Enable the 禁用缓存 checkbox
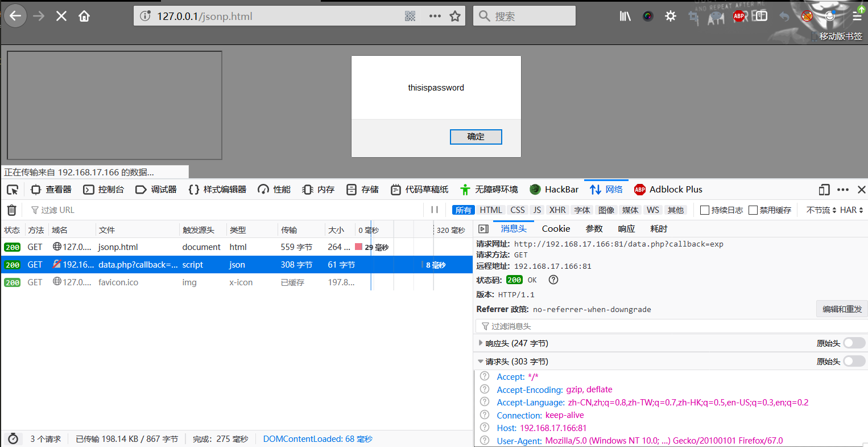868x447 pixels. (x=753, y=210)
